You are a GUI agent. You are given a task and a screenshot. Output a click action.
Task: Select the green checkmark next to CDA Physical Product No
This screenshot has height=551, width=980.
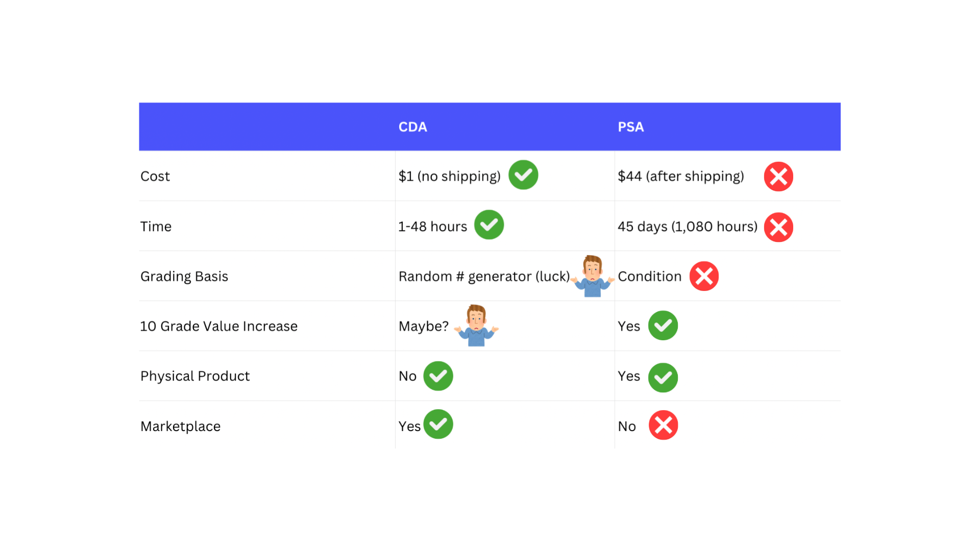click(438, 376)
